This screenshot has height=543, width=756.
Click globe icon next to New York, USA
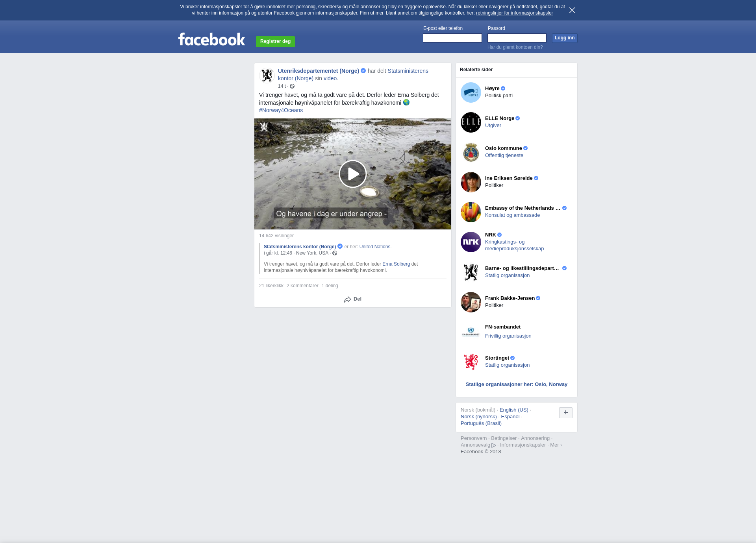[335, 253]
